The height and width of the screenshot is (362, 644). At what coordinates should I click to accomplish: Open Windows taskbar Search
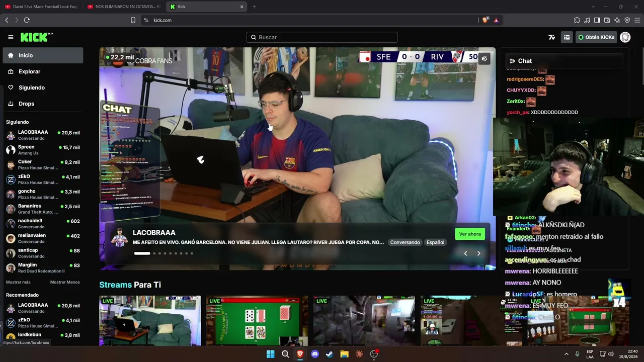click(285, 354)
